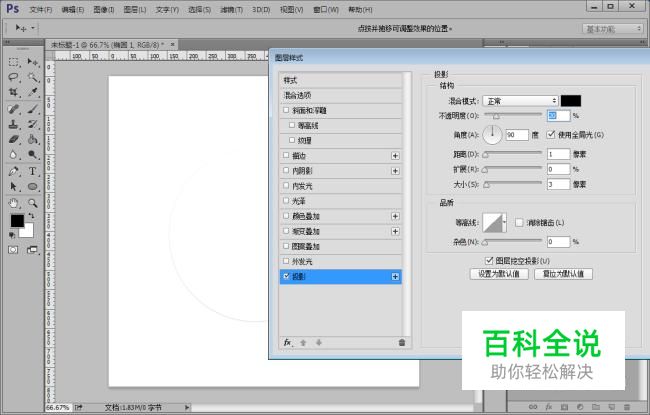650x415 pixels.
Task: Move the effect down with the arrow
Action: (x=319, y=342)
